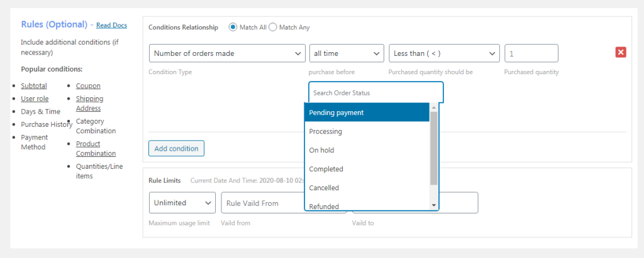The height and width of the screenshot is (258, 644).
Task: Click the Maximum usage limit label
Action: click(179, 223)
